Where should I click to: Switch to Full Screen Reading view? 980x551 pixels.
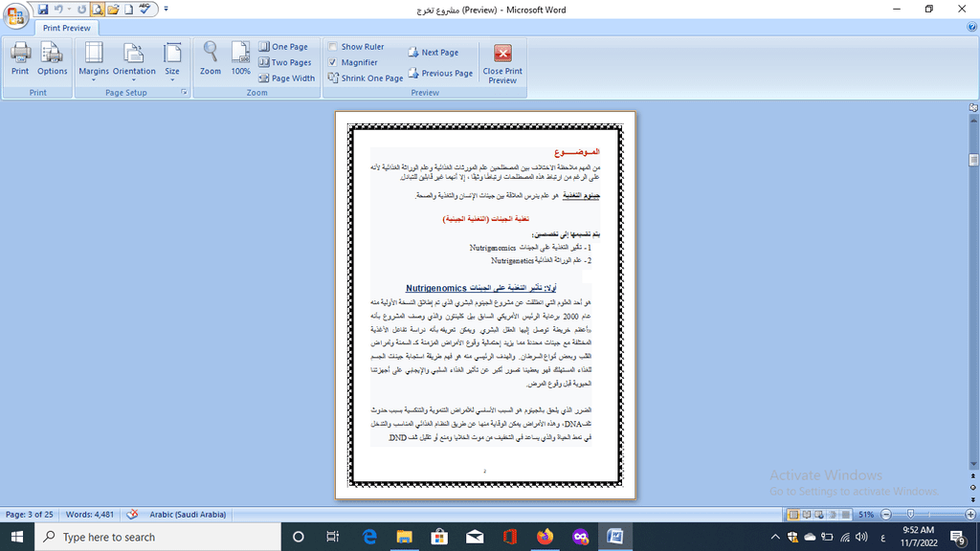[806, 515]
